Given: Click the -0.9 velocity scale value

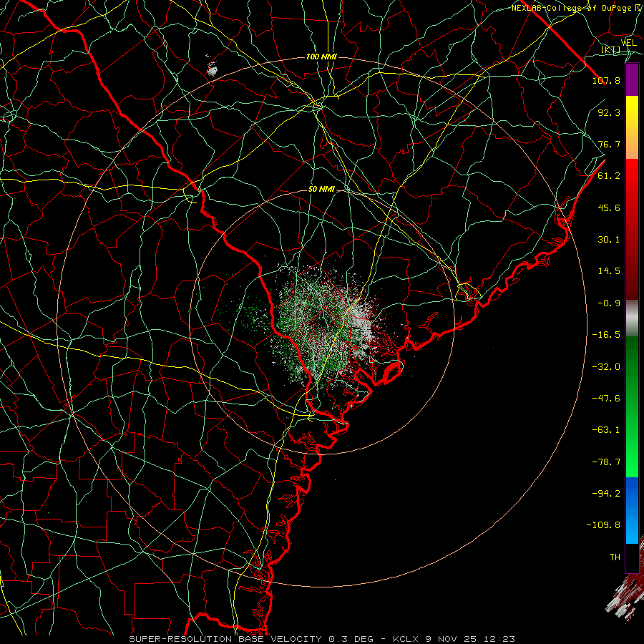Looking at the screenshot, I should coord(609,303).
